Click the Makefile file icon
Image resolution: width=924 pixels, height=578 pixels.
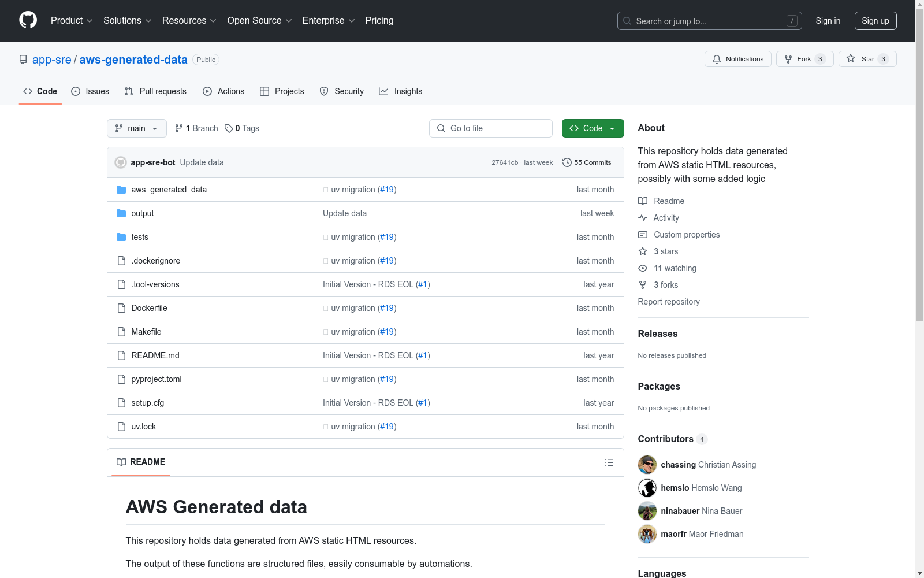(121, 332)
